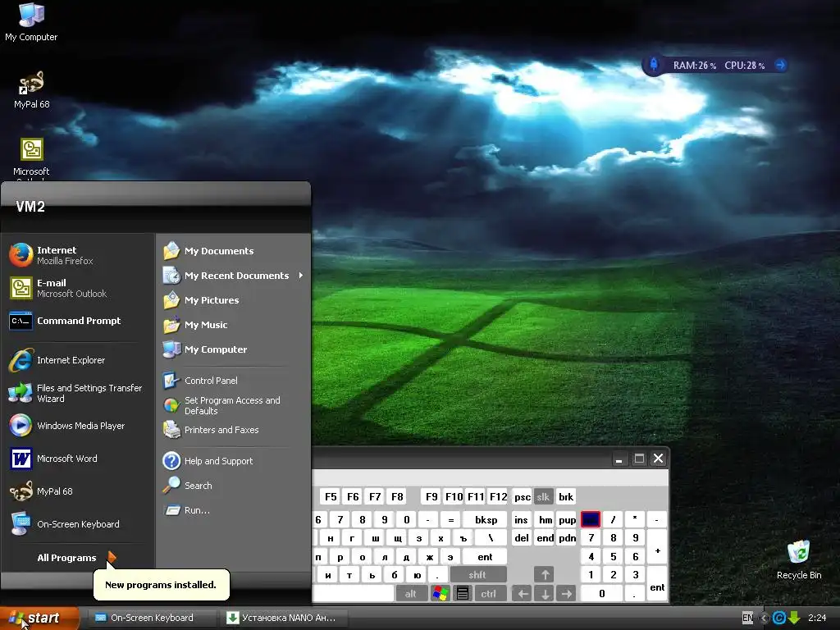Screen dimensions: 840x630
Task: Click the keyboard window's white menu bar strip
Action: [491, 478]
